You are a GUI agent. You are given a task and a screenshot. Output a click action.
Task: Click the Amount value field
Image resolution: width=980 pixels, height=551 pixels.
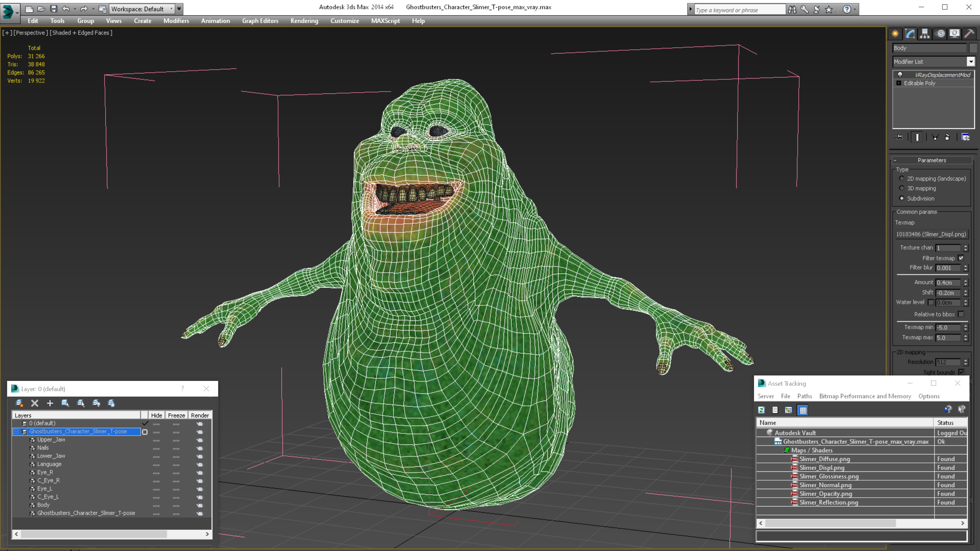(948, 283)
